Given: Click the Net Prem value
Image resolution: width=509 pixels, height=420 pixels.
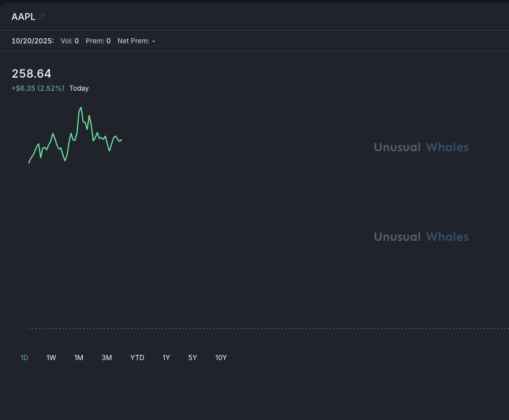Looking at the screenshot, I should 153,41.
